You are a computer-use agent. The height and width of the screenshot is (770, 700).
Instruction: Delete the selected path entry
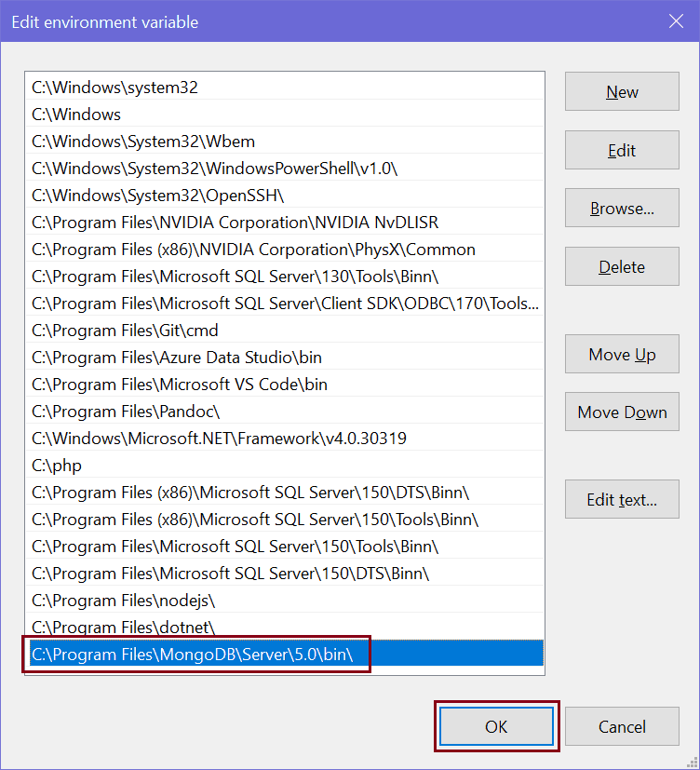coord(622,267)
